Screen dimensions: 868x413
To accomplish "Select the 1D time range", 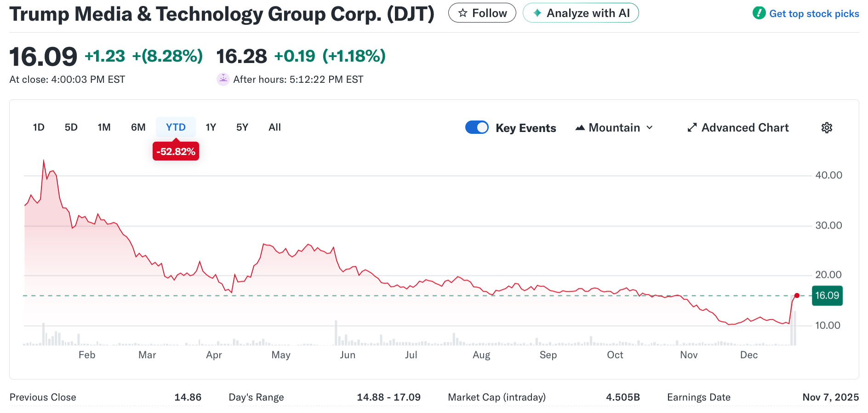I will click(x=39, y=127).
